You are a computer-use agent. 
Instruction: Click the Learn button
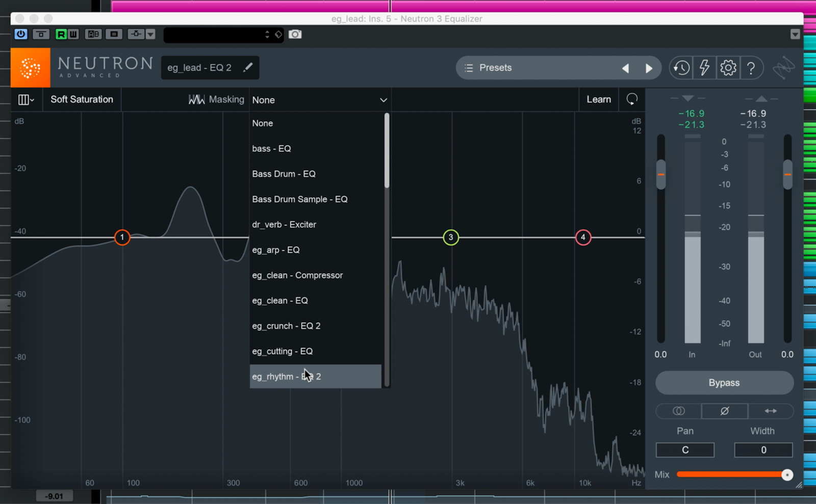pos(599,99)
